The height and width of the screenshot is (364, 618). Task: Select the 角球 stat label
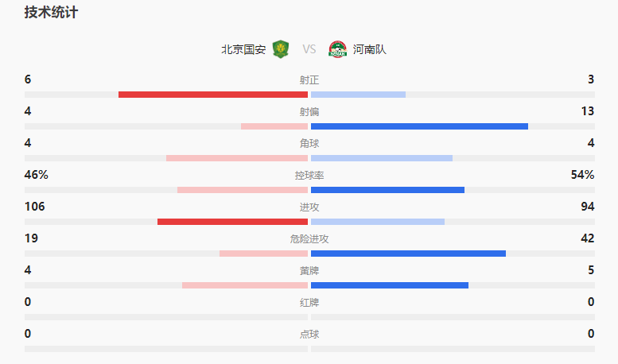[x=309, y=144]
